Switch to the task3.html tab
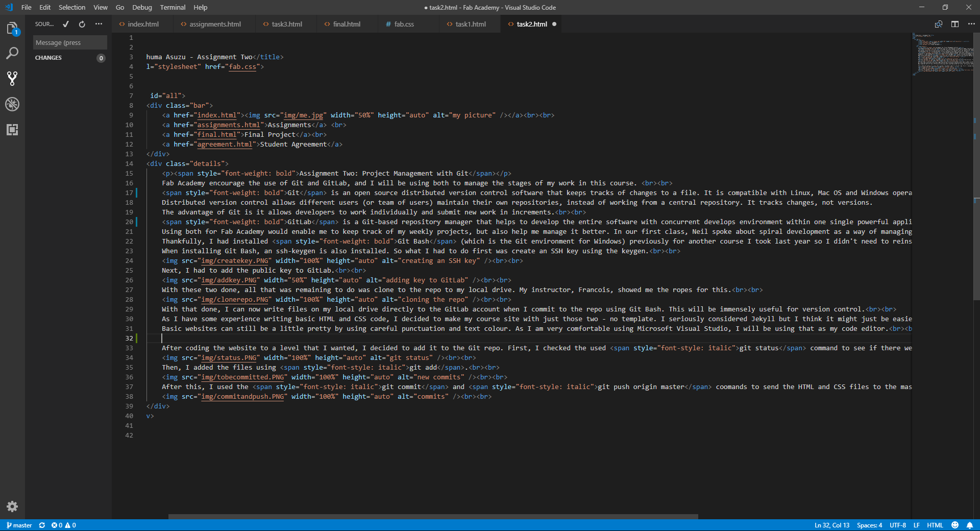 click(x=286, y=24)
